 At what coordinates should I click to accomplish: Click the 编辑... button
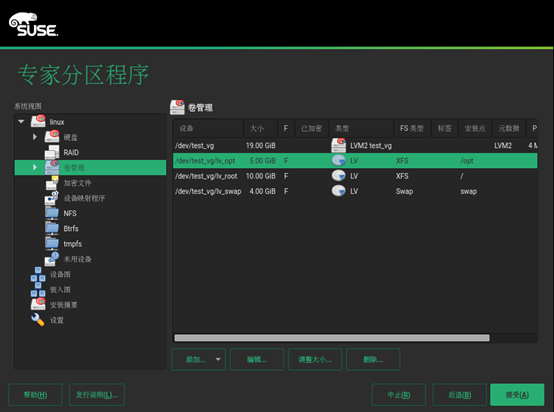click(257, 359)
